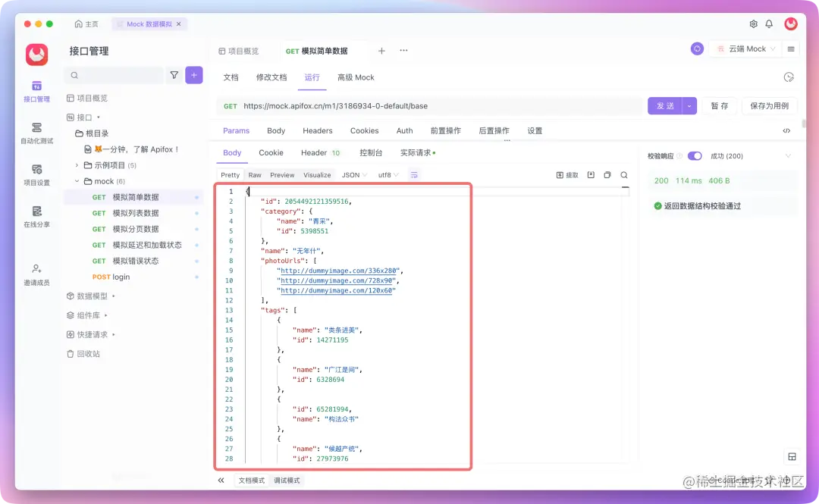The height and width of the screenshot is (504, 819).
Task: Select POST login in tree
Action: click(132, 277)
